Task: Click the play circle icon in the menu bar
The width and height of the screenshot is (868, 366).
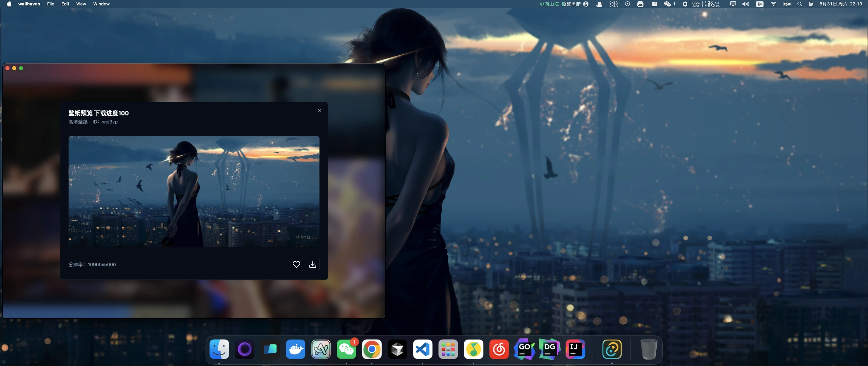Action: [628, 4]
